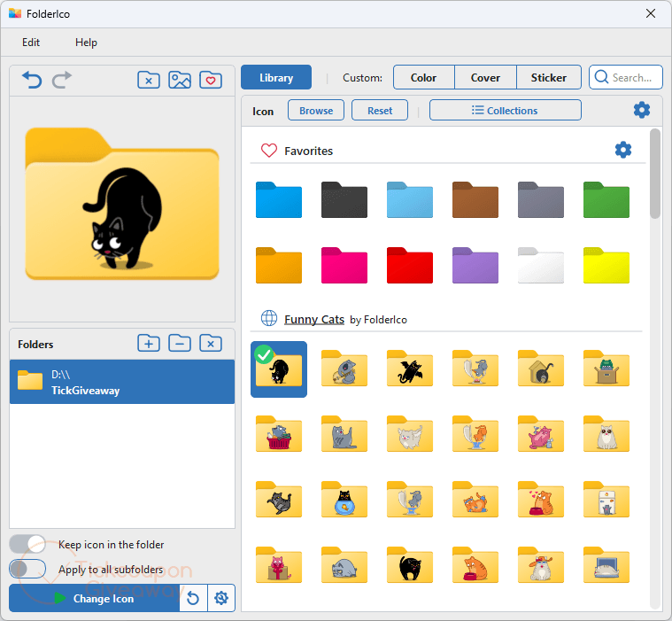Click the remove-icon folder button with X
This screenshot has width=672, height=621.
point(149,81)
